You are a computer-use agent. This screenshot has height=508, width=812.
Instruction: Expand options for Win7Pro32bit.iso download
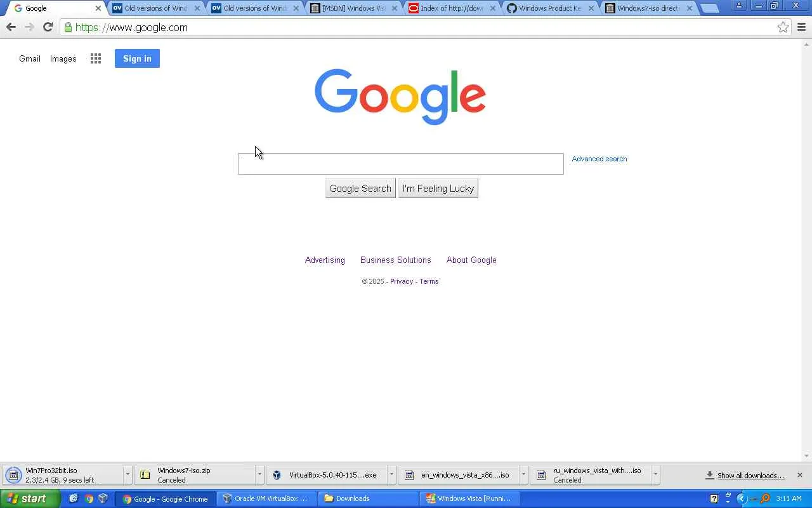(x=127, y=474)
